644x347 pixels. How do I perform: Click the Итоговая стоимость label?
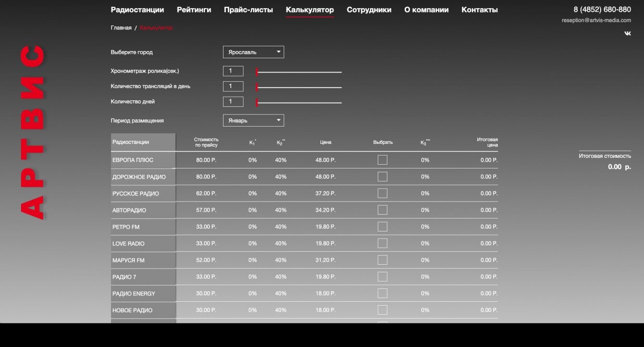[x=605, y=156]
